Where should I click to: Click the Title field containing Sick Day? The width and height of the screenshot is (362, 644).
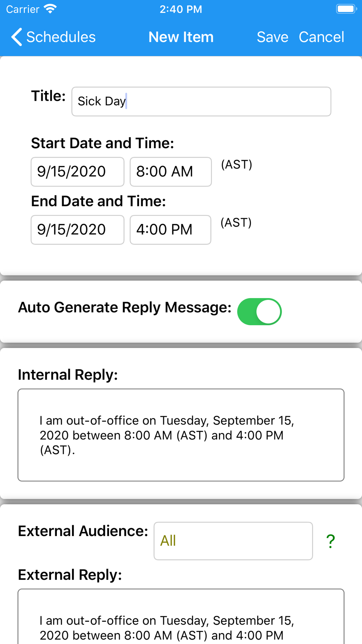point(201,101)
